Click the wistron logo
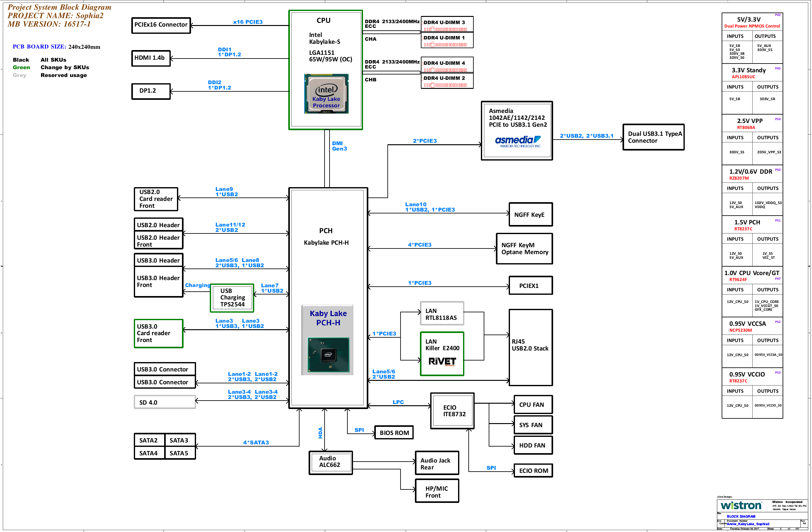 741,505
